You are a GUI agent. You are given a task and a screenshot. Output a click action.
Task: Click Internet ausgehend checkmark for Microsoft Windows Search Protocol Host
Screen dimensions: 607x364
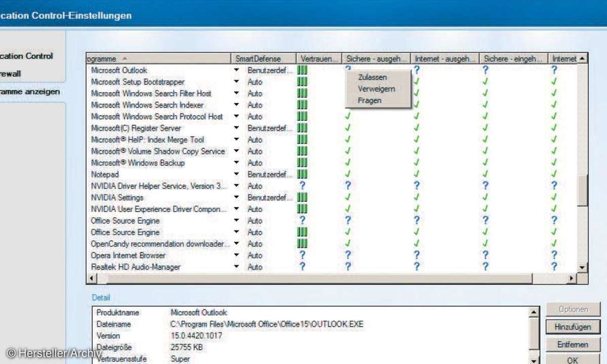click(416, 117)
